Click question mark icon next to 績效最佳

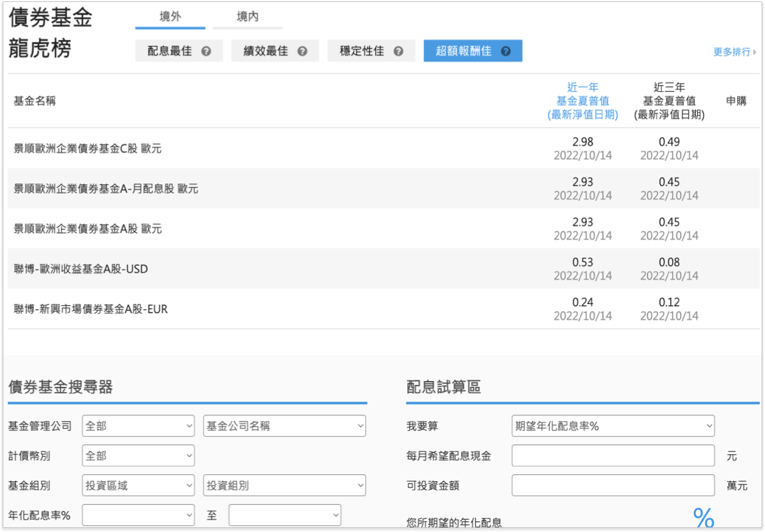click(303, 51)
